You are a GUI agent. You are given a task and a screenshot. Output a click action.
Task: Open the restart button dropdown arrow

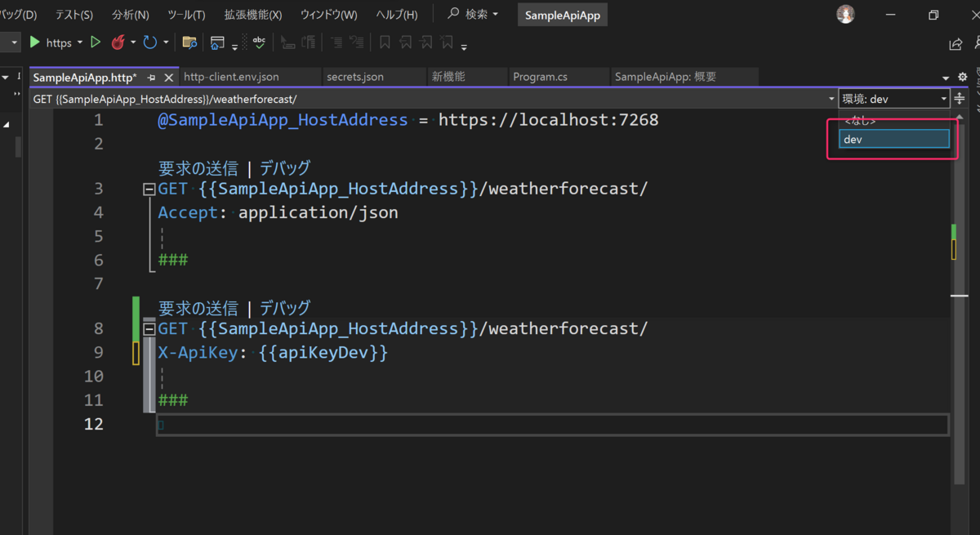click(x=166, y=42)
